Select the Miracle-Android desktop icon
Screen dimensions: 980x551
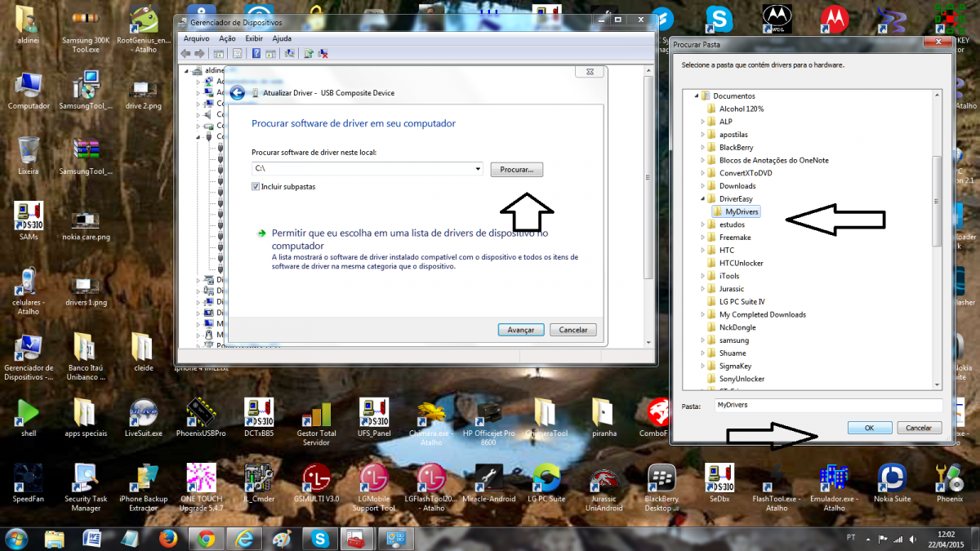click(x=489, y=483)
